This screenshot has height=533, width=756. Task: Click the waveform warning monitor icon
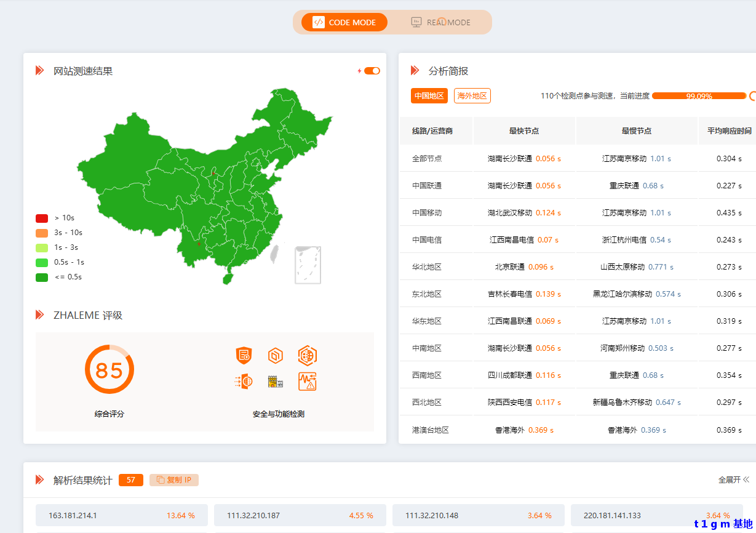point(307,382)
